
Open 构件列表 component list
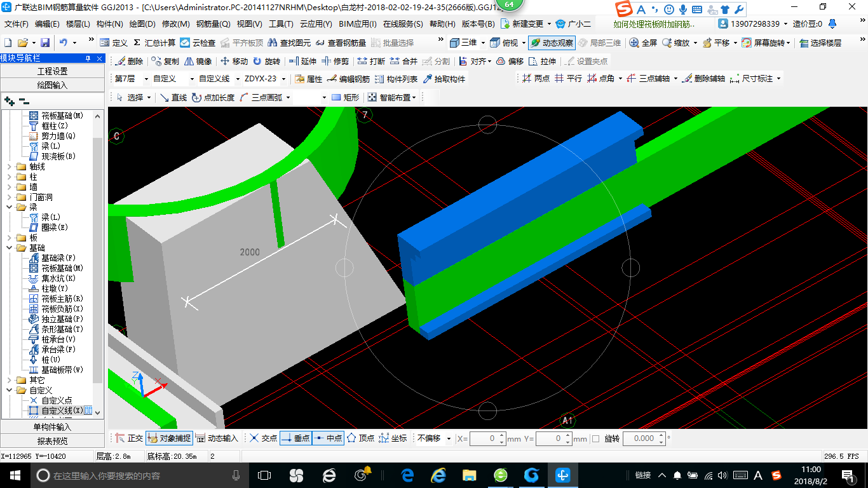tap(396, 79)
